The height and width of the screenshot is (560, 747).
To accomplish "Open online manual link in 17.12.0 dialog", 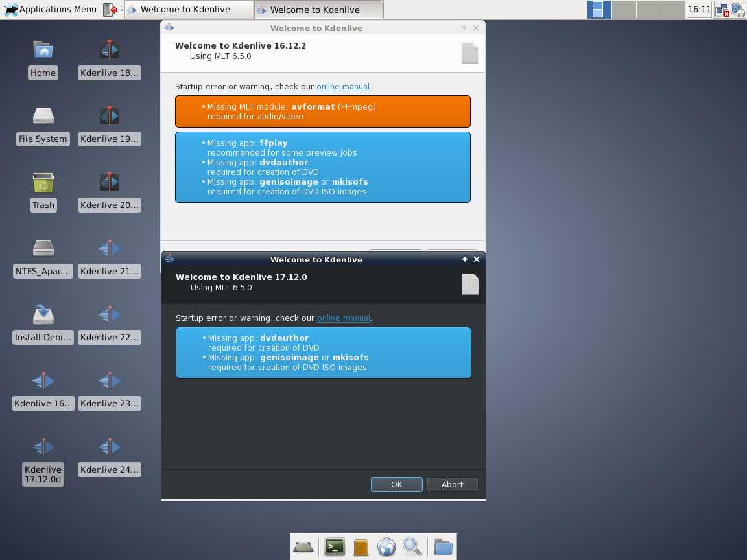I will click(x=344, y=318).
